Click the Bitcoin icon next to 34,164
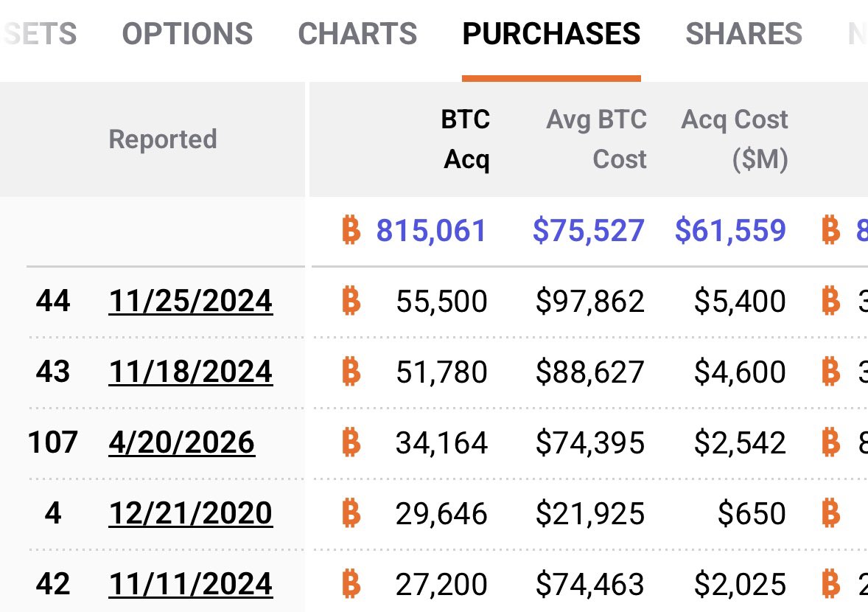Image resolution: width=868 pixels, height=612 pixels. click(351, 442)
